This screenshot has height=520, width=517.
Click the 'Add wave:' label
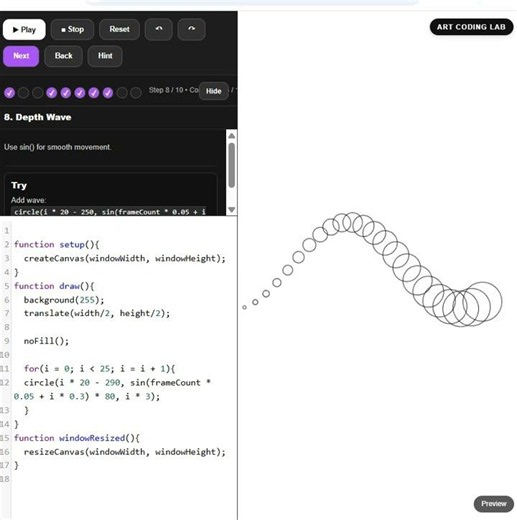(28, 200)
